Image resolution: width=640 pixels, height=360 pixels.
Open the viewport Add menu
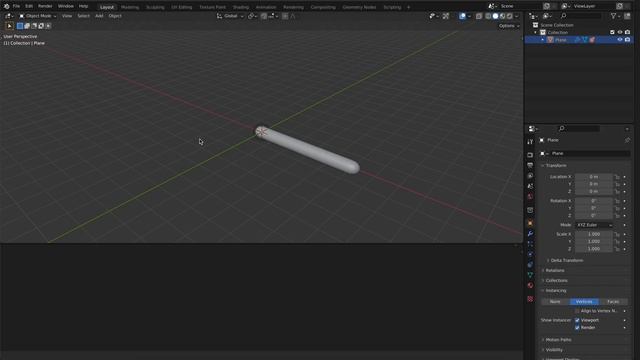[x=99, y=16]
